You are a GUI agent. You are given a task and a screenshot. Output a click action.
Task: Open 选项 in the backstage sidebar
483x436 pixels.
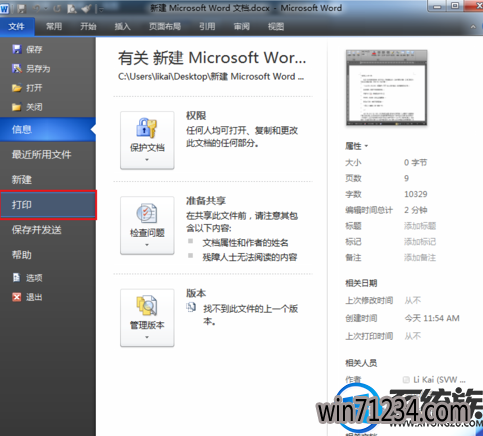(x=27, y=278)
